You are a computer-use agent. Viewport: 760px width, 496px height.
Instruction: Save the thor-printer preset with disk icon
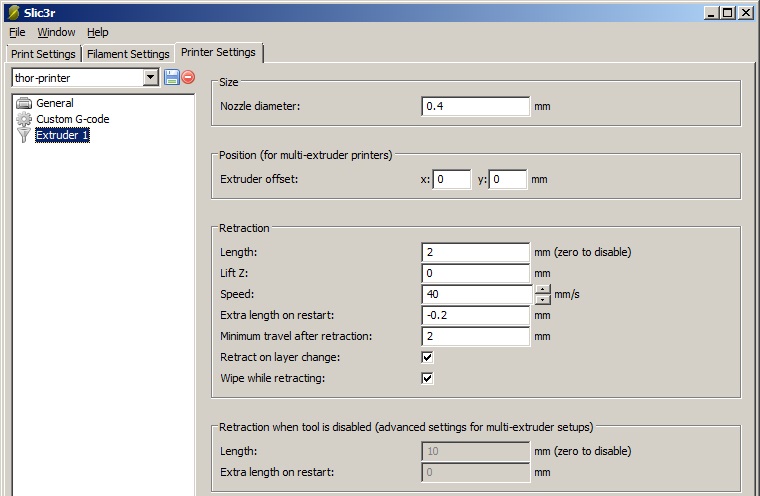coord(171,77)
